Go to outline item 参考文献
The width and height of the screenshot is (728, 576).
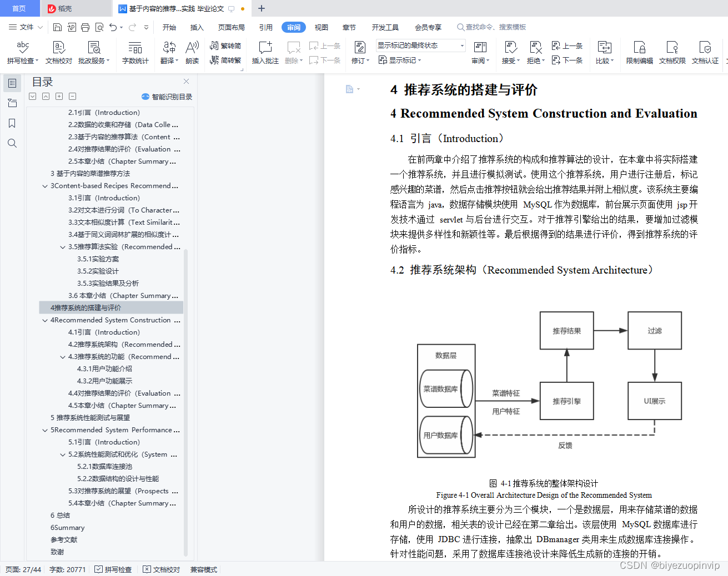point(64,540)
